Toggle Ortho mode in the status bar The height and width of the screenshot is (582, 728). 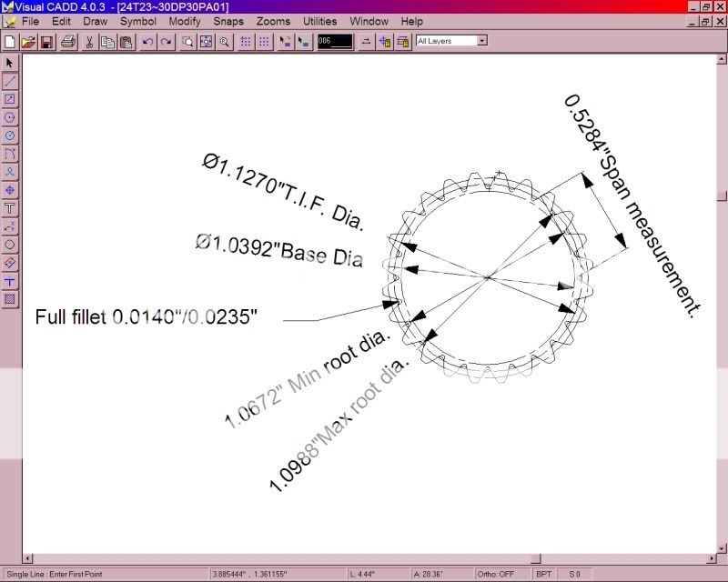click(x=494, y=574)
